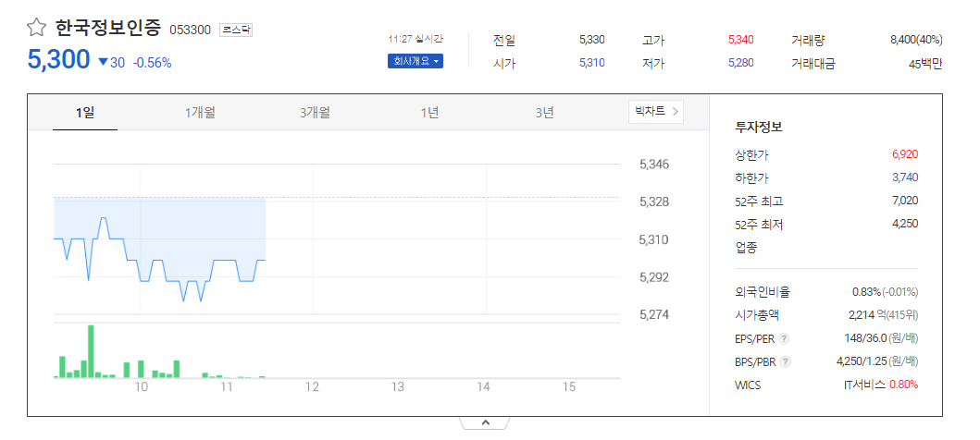
Task: Click the EPS/PER value 148/36.0
Action: click(865, 338)
